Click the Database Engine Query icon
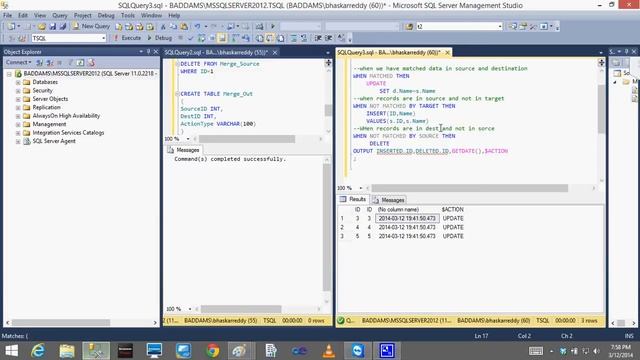This screenshot has height=360, width=640. coord(118,26)
